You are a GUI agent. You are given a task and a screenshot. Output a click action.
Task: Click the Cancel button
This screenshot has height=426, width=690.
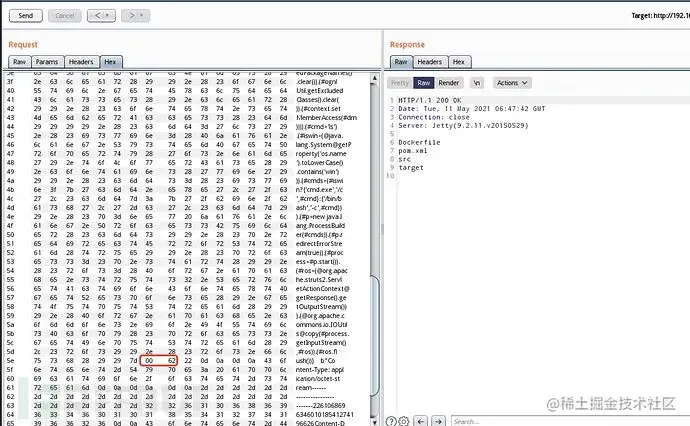click(x=65, y=15)
